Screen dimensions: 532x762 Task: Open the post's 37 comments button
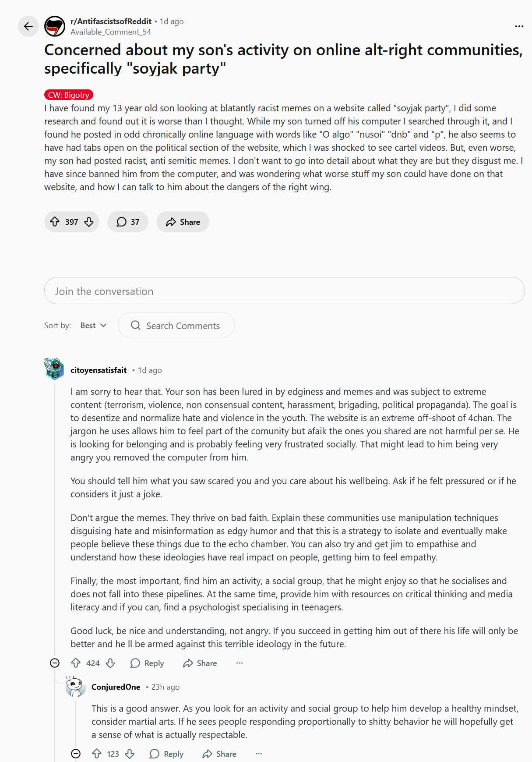click(128, 222)
